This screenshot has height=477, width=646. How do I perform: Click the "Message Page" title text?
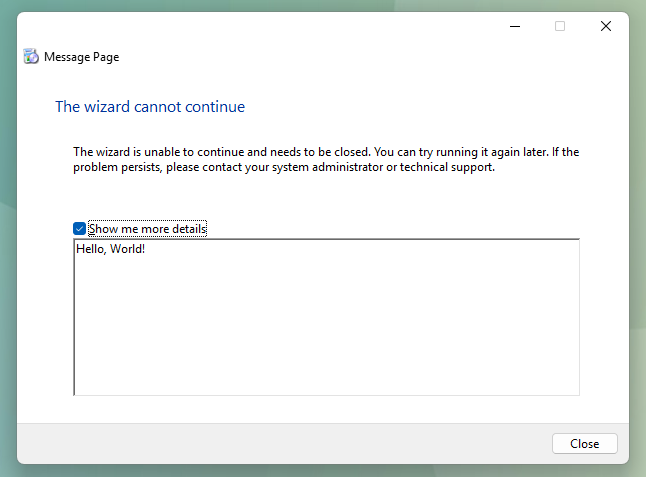pyautogui.click(x=81, y=57)
